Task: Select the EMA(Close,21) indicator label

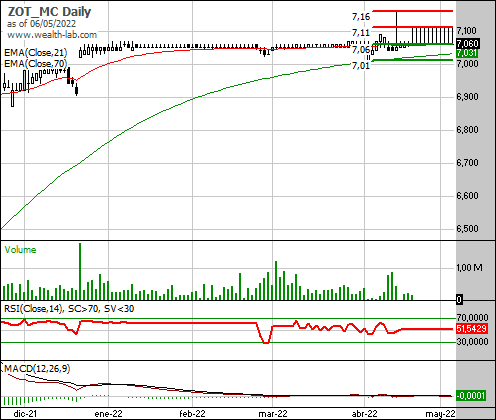Action: (x=36, y=53)
